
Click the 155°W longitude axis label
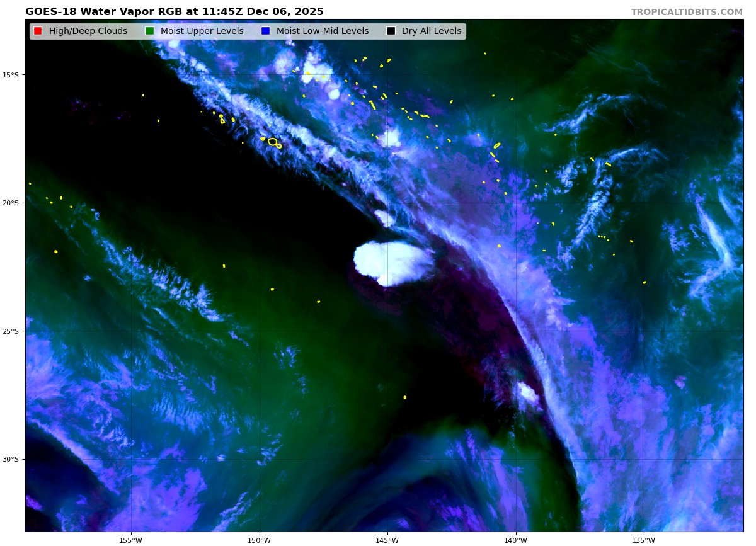pos(131,540)
